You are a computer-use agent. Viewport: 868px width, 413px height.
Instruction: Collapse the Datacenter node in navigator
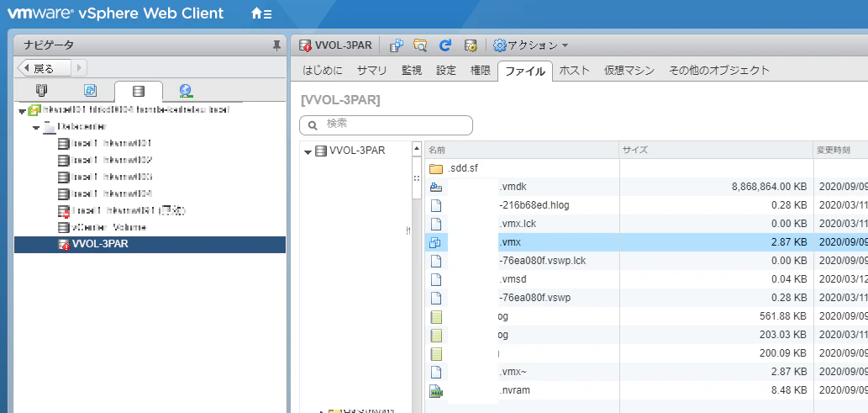[36, 128]
